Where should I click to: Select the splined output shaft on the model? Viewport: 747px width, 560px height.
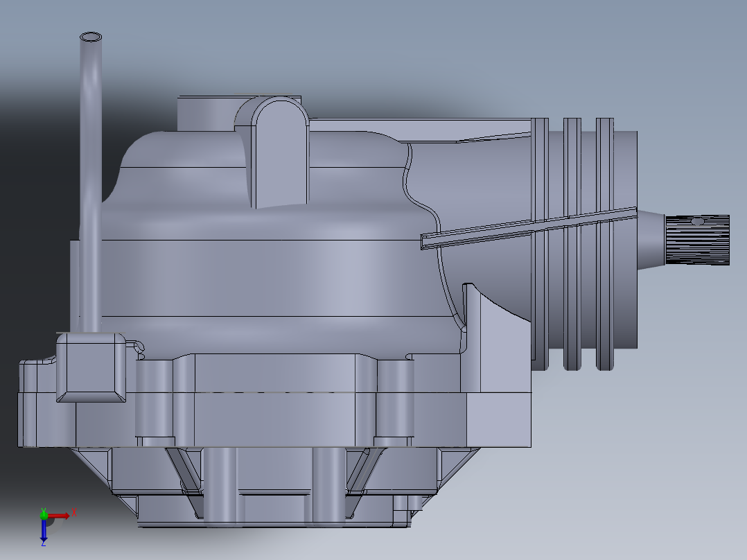[697, 240]
